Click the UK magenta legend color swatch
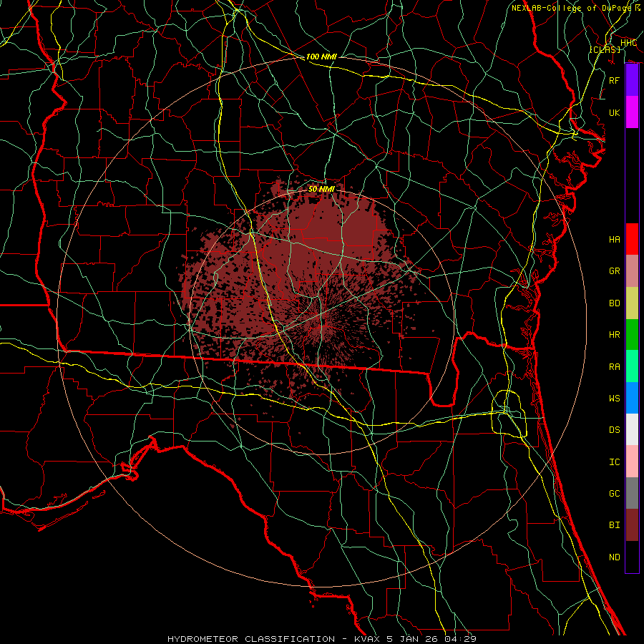The image size is (644, 644). 632,112
